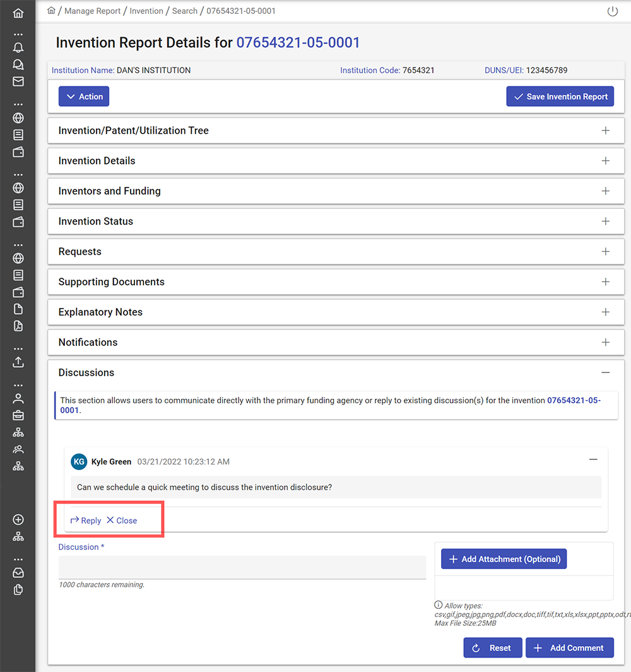Open the PDF file icon in sidebar
631x672 pixels.
(x=18, y=326)
